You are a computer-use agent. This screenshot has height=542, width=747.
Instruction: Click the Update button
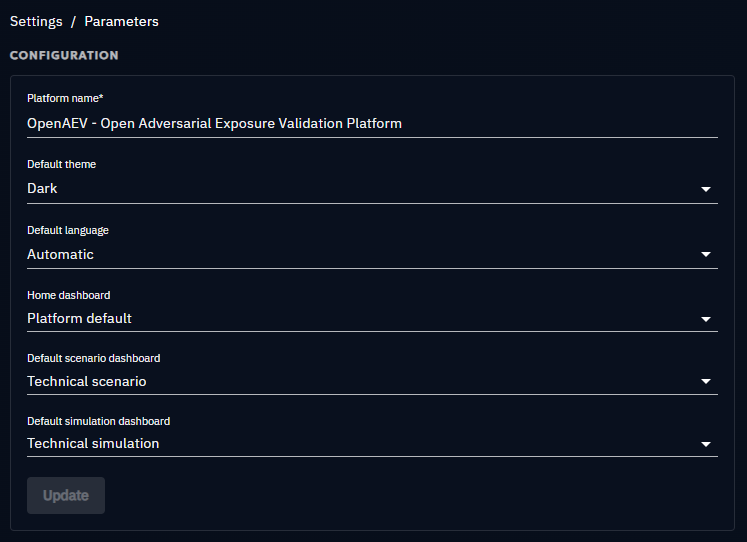pos(66,495)
